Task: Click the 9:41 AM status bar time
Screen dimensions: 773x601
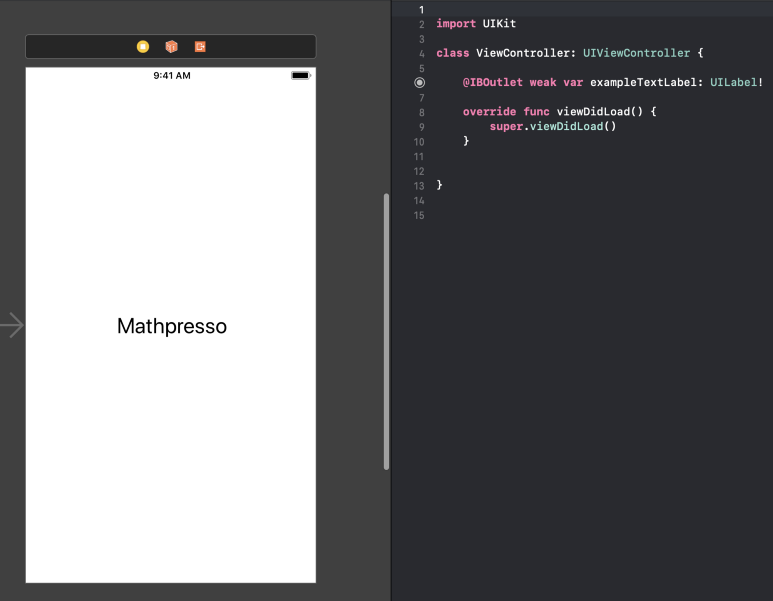Action: point(172,75)
